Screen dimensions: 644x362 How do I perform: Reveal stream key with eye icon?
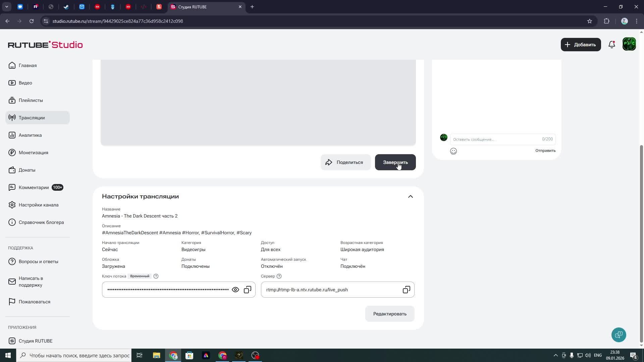click(x=235, y=290)
